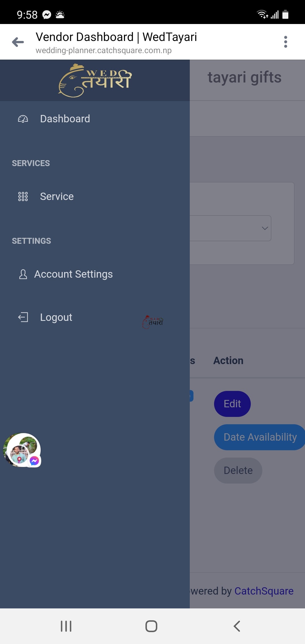Follow the CatchSquare footer link
The height and width of the screenshot is (644, 305).
(x=264, y=591)
